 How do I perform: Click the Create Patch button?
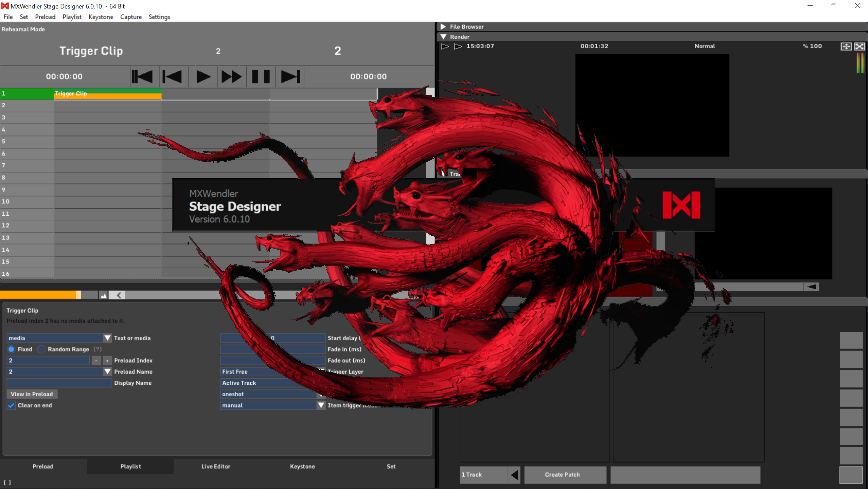coord(565,475)
